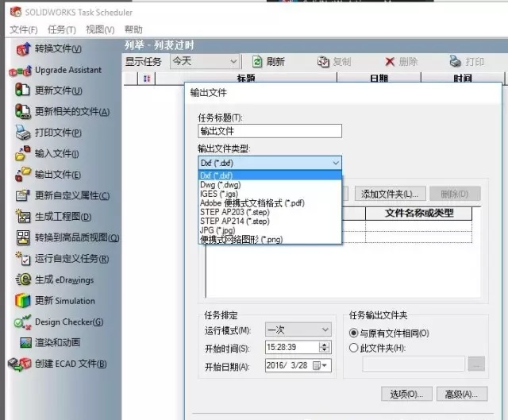
Task: Click 'File name or type' (文件名称或类型) column header
Action: 419,214
